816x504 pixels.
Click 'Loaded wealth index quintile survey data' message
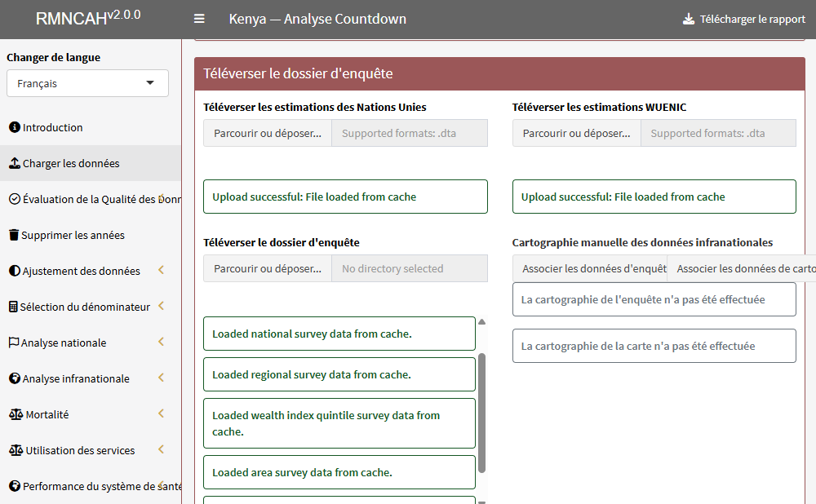[x=339, y=423]
